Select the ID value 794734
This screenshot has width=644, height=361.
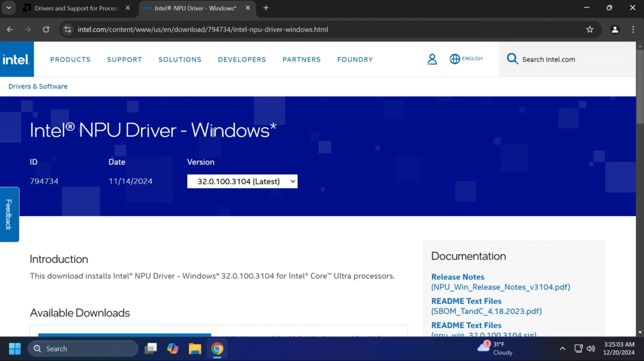tap(44, 181)
